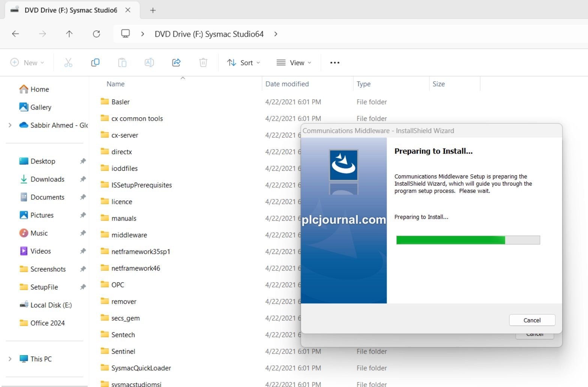
Task: Expand Sabbir Ahmed OneDrive tree node
Action: click(x=10, y=125)
